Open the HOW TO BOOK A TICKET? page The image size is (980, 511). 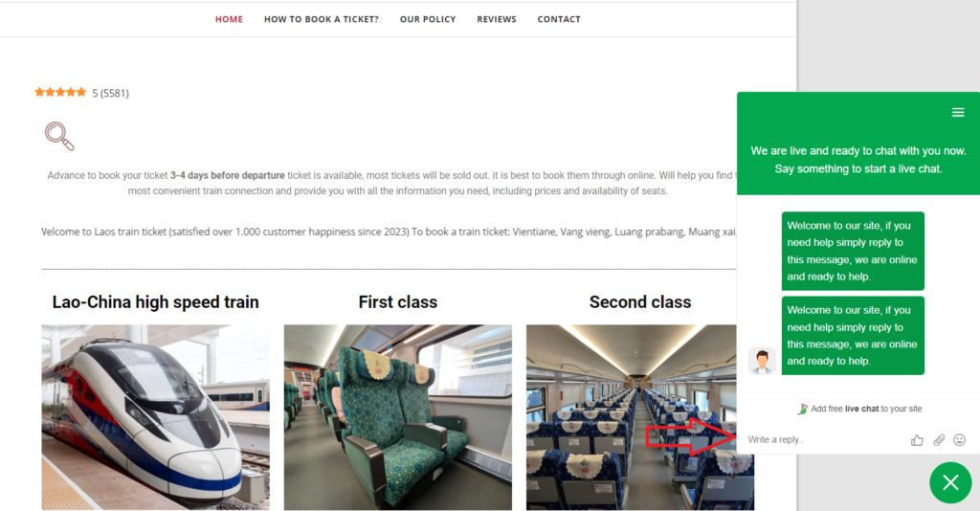click(x=322, y=19)
